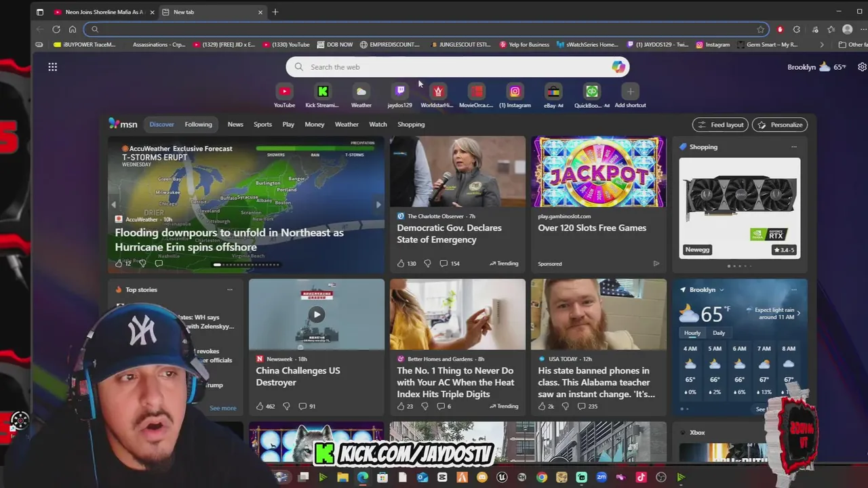Click the Feed layout button

pos(719,125)
